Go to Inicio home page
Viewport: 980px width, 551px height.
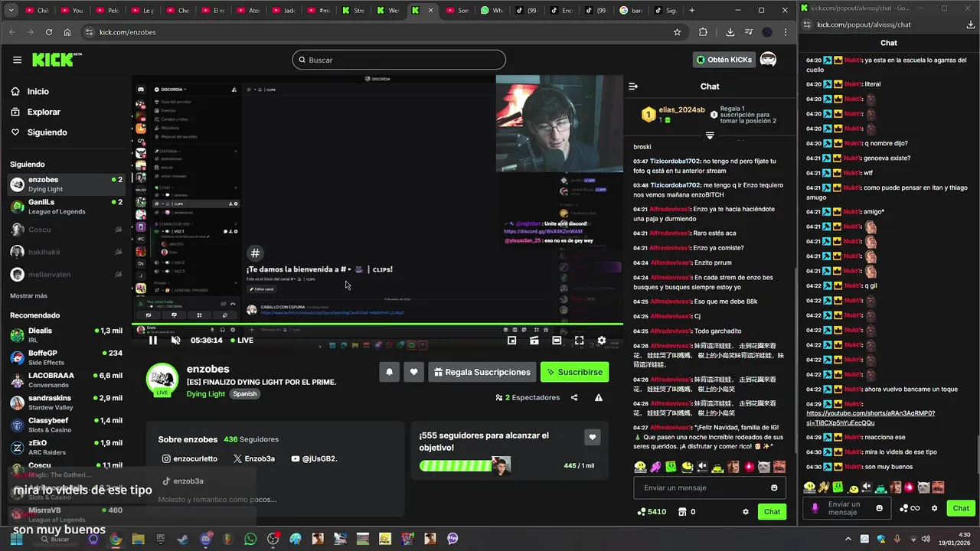(38, 91)
